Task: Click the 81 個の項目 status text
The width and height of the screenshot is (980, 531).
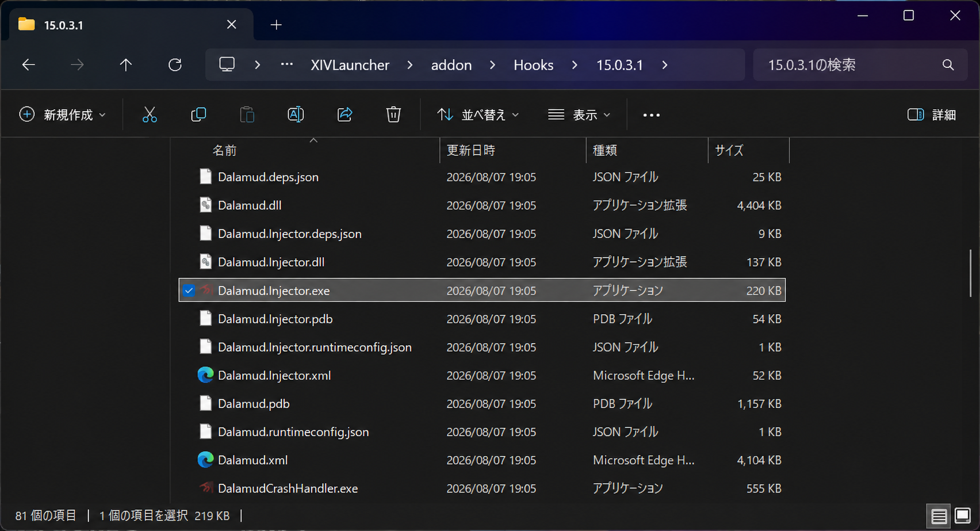Action: point(45,515)
